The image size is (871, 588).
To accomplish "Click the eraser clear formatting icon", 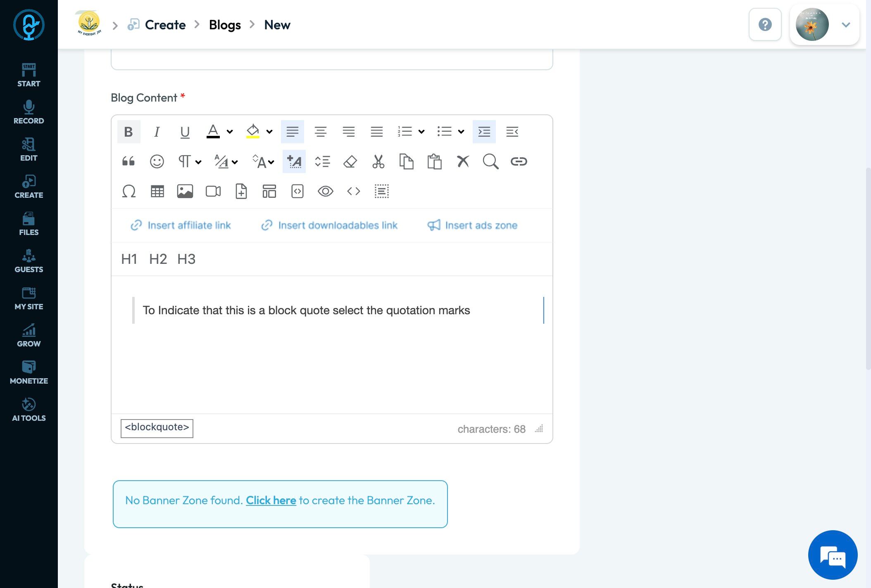I will pyautogui.click(x=350, y=161).
